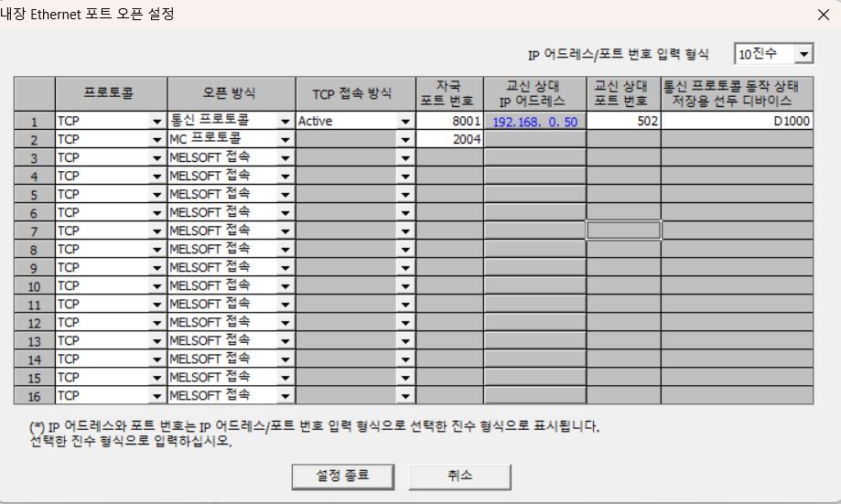Open the MELSOFT 접속 dropdown in row 9
841x504 pixels.
pos(286,268)
